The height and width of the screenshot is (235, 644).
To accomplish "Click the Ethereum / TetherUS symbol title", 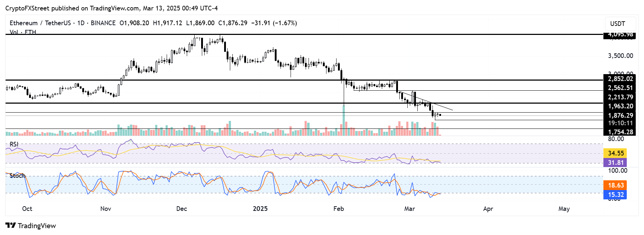I will tap(40, 23).
